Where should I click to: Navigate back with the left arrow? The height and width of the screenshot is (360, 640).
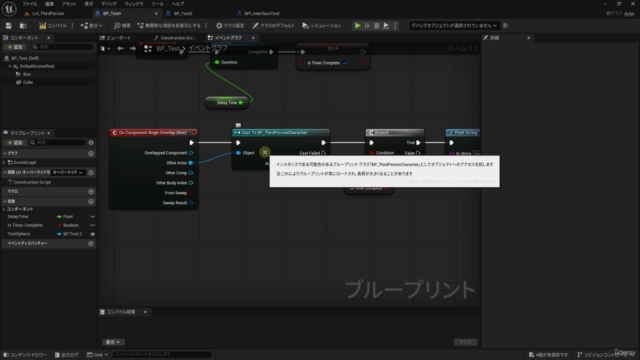pyautogui.click(x=120, y=49)
